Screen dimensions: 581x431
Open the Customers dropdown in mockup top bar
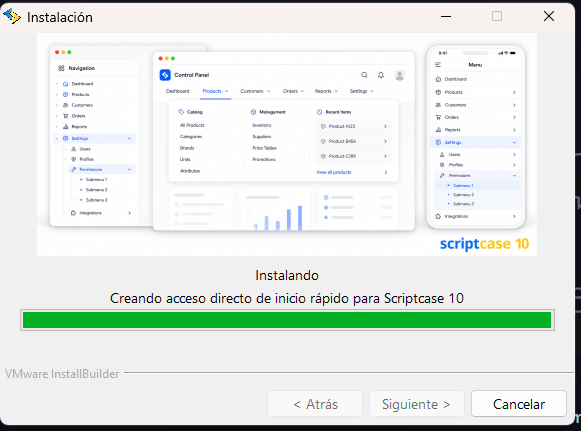[255, 91]
